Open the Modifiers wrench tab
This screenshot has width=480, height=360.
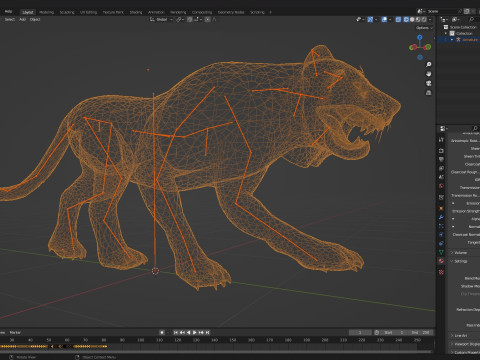(x=441, y=217)
